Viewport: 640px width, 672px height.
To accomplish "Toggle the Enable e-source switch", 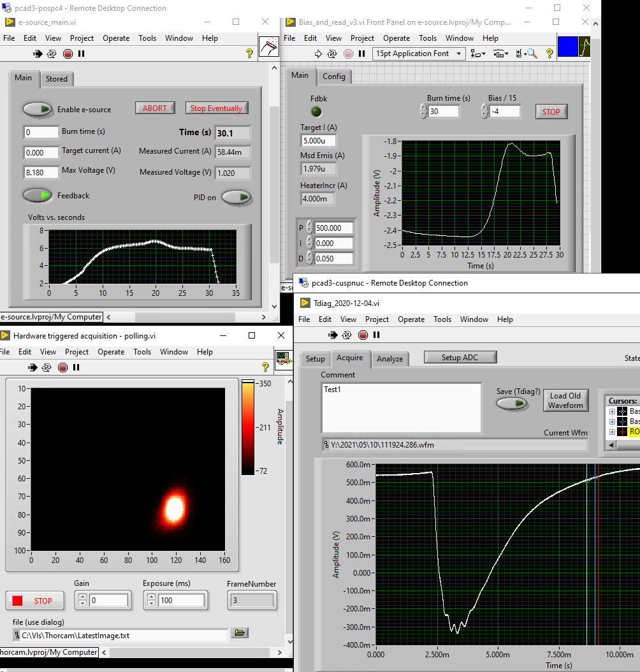I will [38, 110].
